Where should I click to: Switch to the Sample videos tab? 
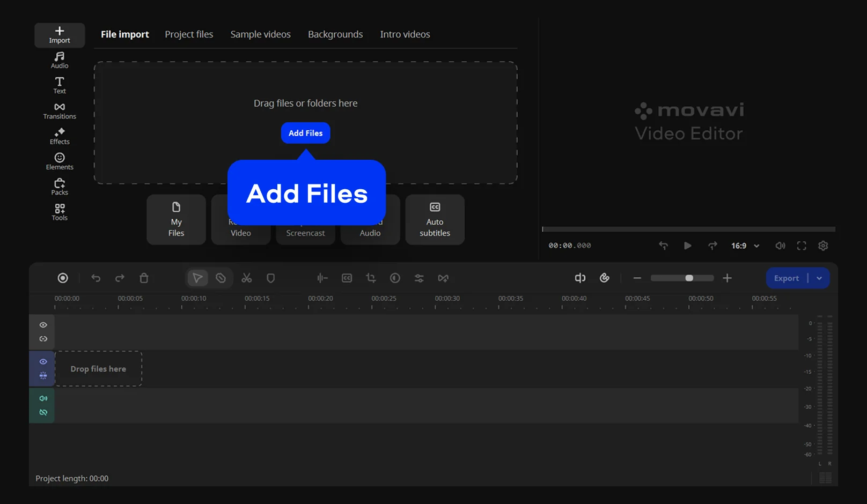[260, 34]
